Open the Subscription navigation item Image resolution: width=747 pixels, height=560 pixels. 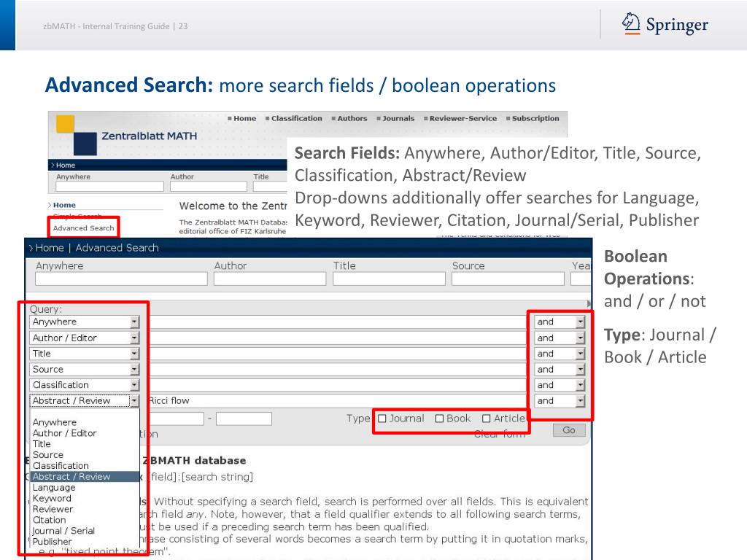[535, 119]
